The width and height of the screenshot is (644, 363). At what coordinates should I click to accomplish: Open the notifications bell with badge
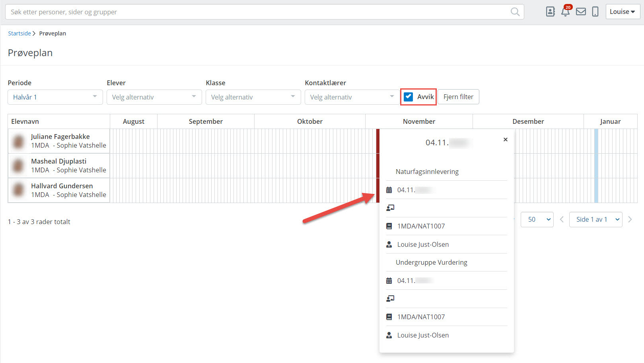point(565,11)
